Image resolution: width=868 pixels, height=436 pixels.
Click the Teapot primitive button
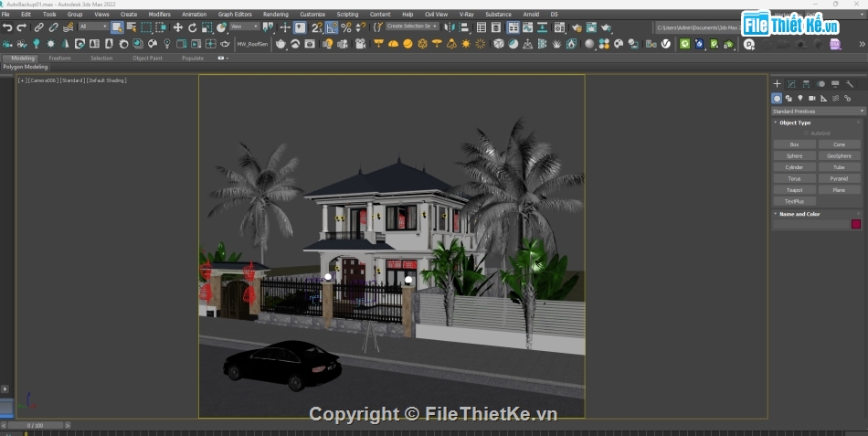(x=794, y=190)
